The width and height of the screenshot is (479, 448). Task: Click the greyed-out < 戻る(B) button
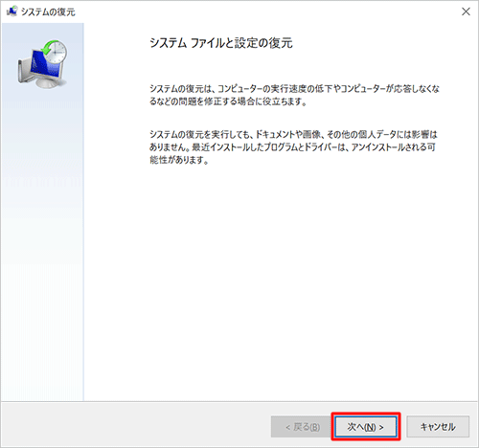coord(302,427)
